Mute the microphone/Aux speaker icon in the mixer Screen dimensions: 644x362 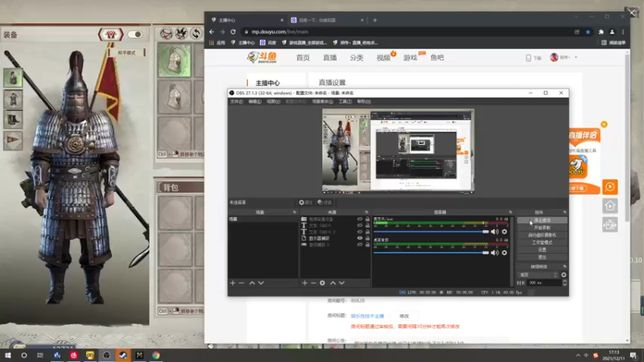pyautogui.click(x=494, y=232)
